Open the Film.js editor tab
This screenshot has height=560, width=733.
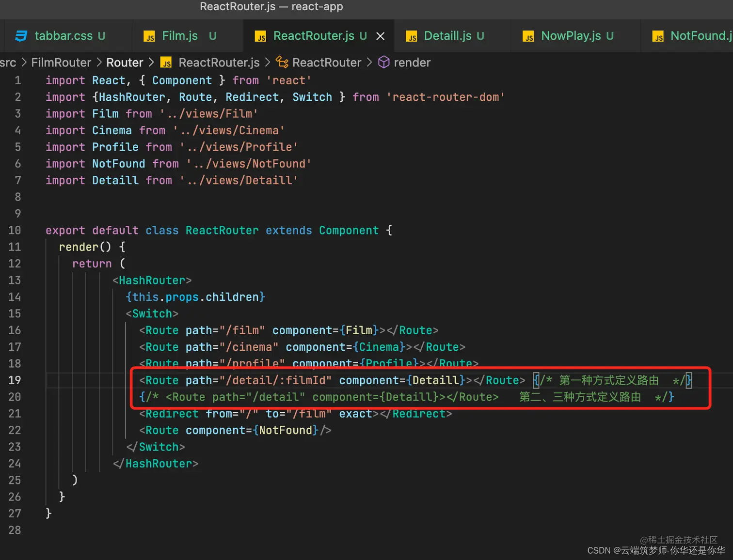[x=187, y=36]
